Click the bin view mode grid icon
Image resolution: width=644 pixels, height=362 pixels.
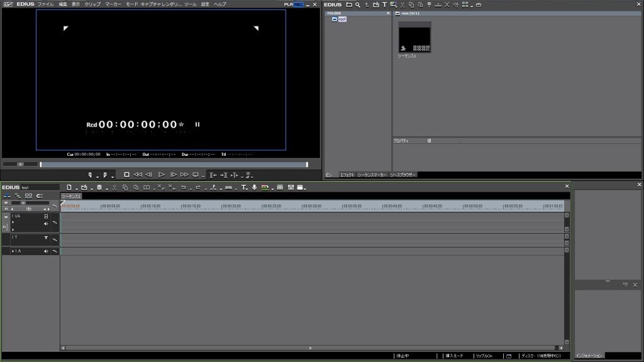[465, 5]
